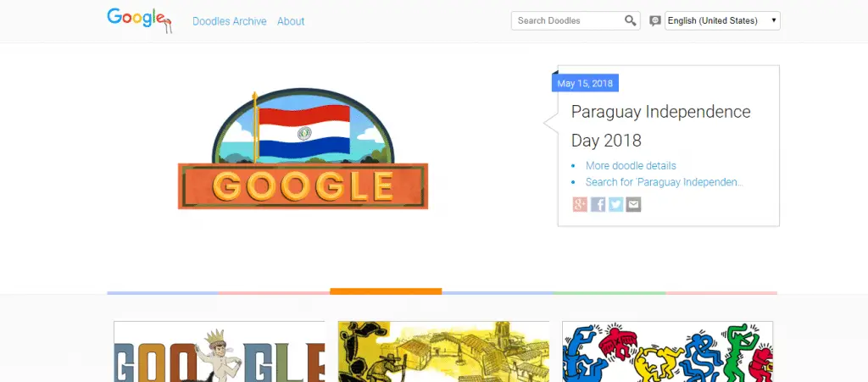The image size is (868, 382).
Task: Search for Paraguay Independence Day link
Action: pyautogui.click(x=665, y=182)
